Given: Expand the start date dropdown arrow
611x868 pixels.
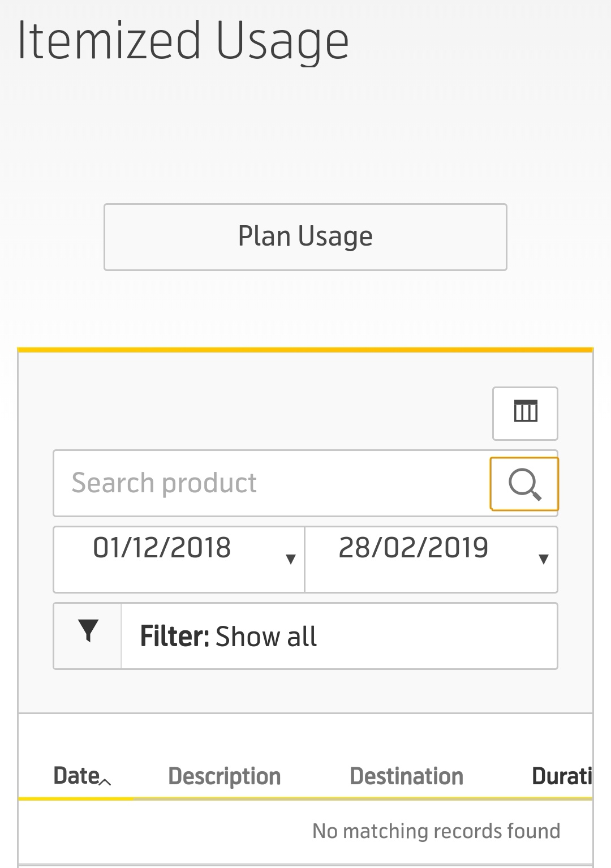Looking at the screenshot, I should point(291,559).
